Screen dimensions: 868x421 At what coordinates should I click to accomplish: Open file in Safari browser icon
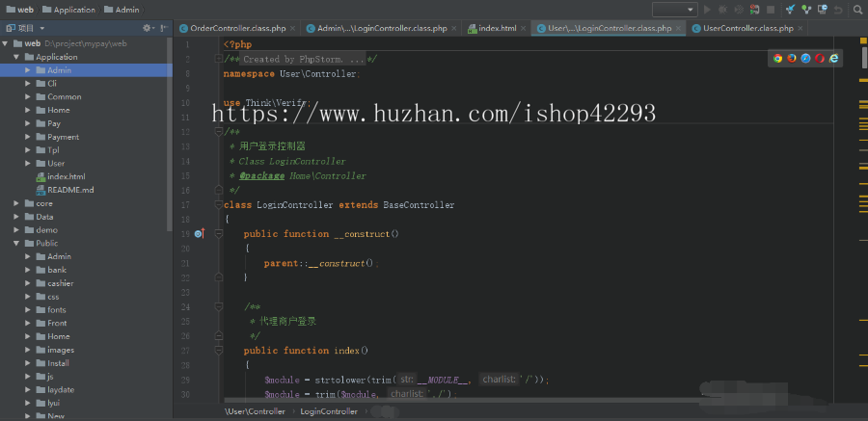pos(805,58)
